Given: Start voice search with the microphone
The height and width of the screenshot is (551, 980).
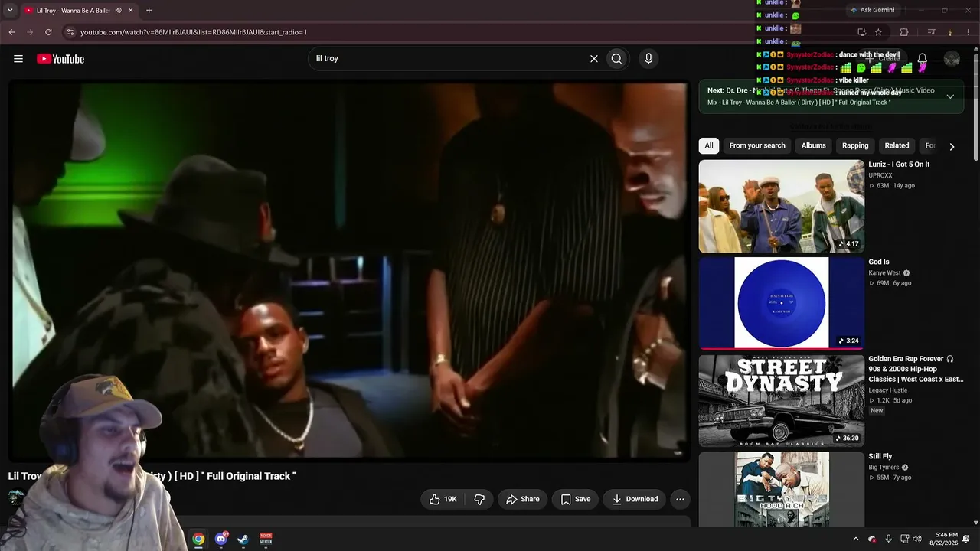Looking at the screenshot, I should tap(648, 59).
